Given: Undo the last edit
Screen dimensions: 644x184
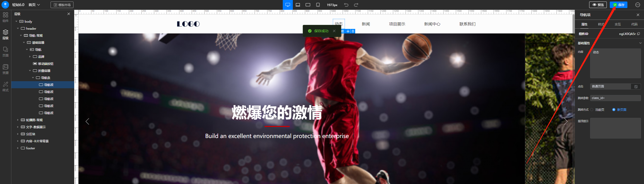Looking at the screenshot, I should click(x=346, y=5).
